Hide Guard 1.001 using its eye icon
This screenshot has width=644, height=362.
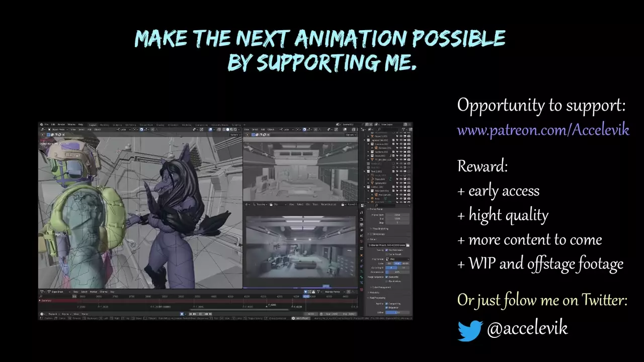pyautogui.click(x=401, y=136)
